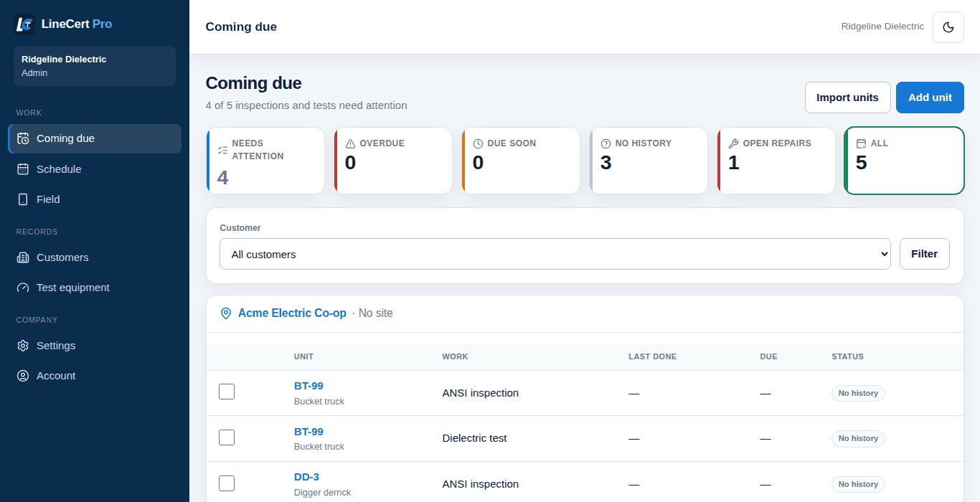Click the Settings gear icon in sidebar
Image resolution: width=980 pixels, height=502 pixels.
[23, 346]
